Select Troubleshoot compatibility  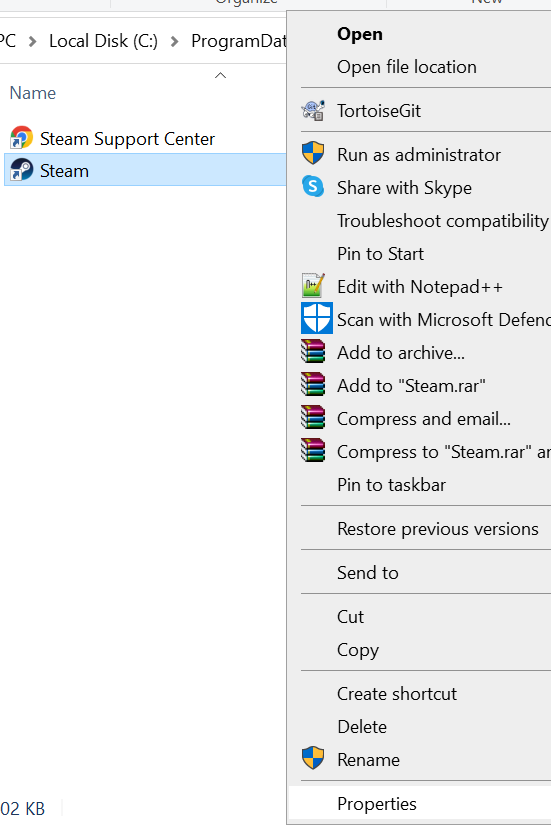(443, 220)
